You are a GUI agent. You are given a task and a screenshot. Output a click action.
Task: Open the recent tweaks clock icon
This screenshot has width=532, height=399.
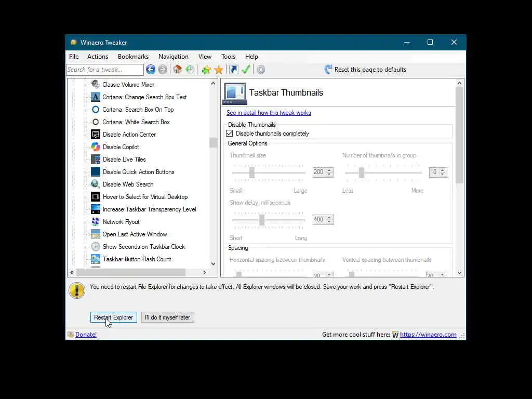coord(190,70)
